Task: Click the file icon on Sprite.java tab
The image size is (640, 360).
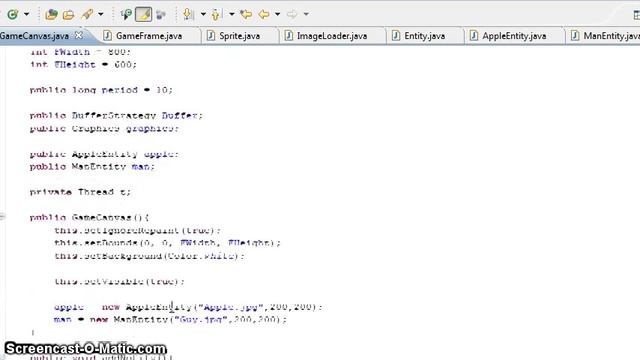Action: pyautogui.click(x=211, y=36)
